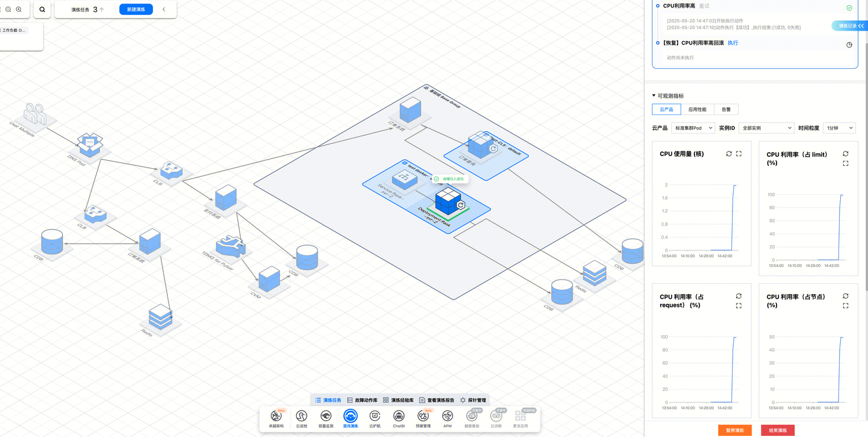Viewport: 868px width, 437px height.
Task: Select the User Multiple node
Action: (34, 116)
